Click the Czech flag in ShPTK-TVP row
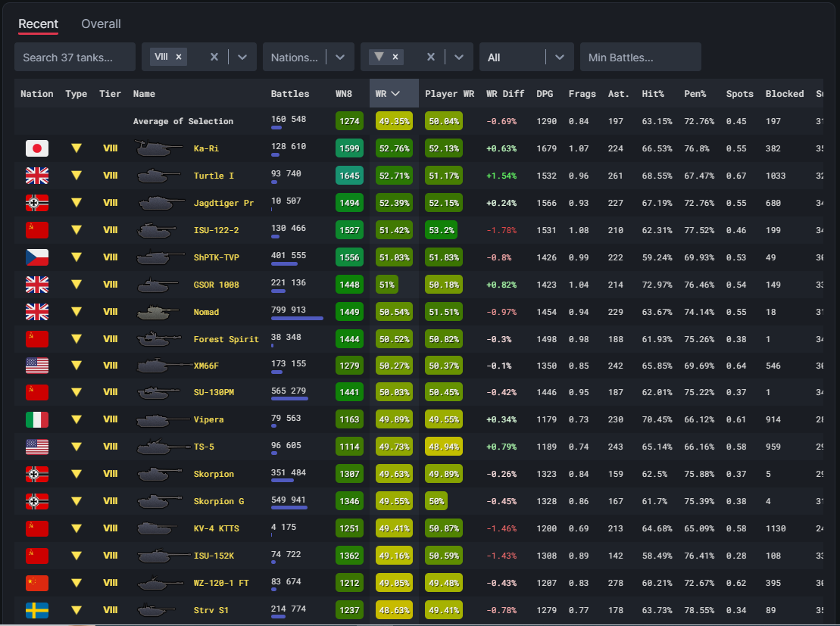This screenshot has width=840, height=626. (x=36, y=257)
